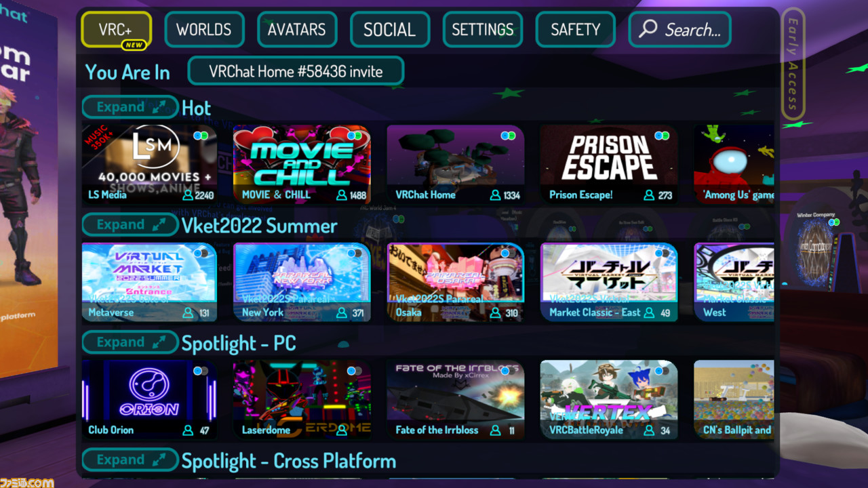
Task: Go to the SOCIAL tab
Action: [389, 30]
